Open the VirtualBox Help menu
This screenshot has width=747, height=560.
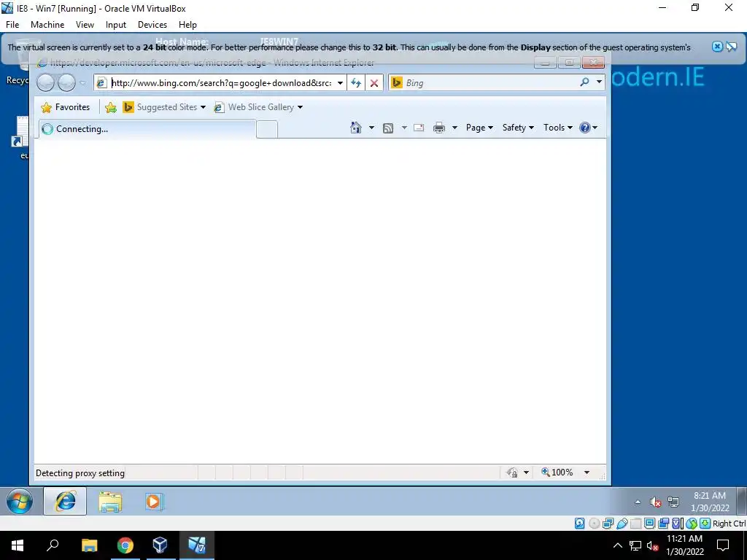pyautogui.click(x=187, y=25)
